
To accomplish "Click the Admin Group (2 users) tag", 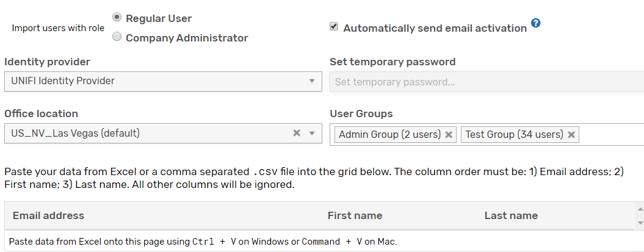I will pyautogui.click(x=389, y=135).
